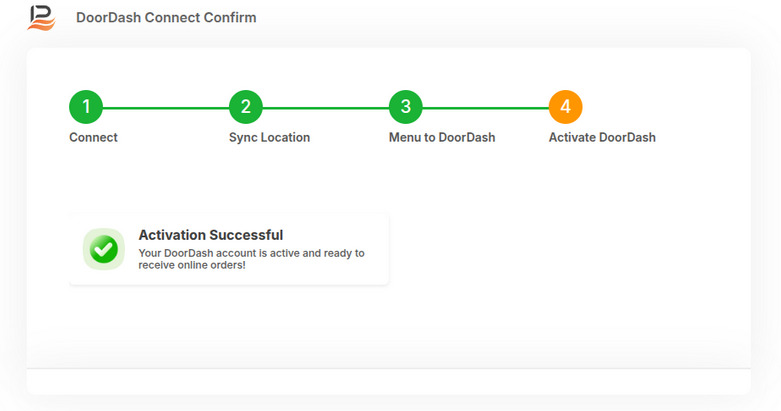
Task: Click the light green box around the checkmark
Action: [104, 249]
